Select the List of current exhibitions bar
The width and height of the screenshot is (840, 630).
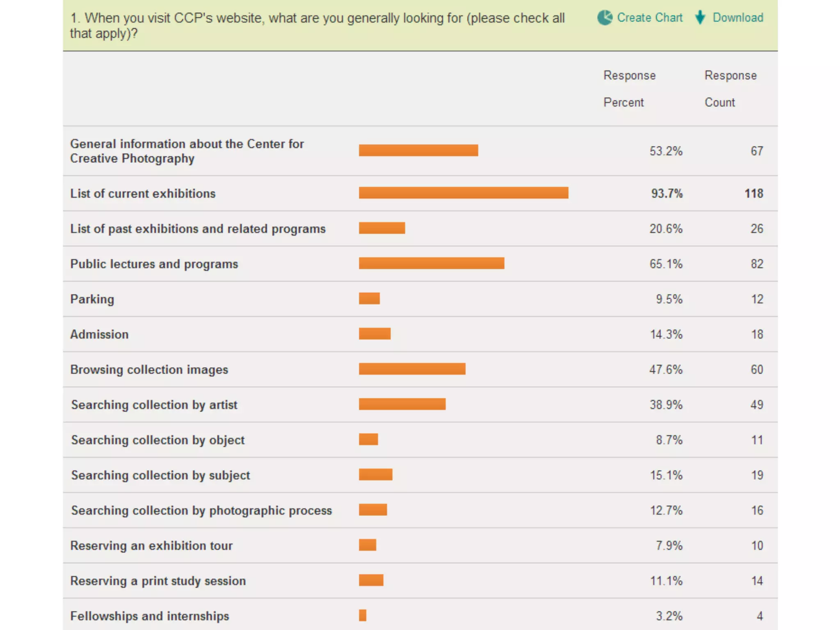tap(463, 193)
